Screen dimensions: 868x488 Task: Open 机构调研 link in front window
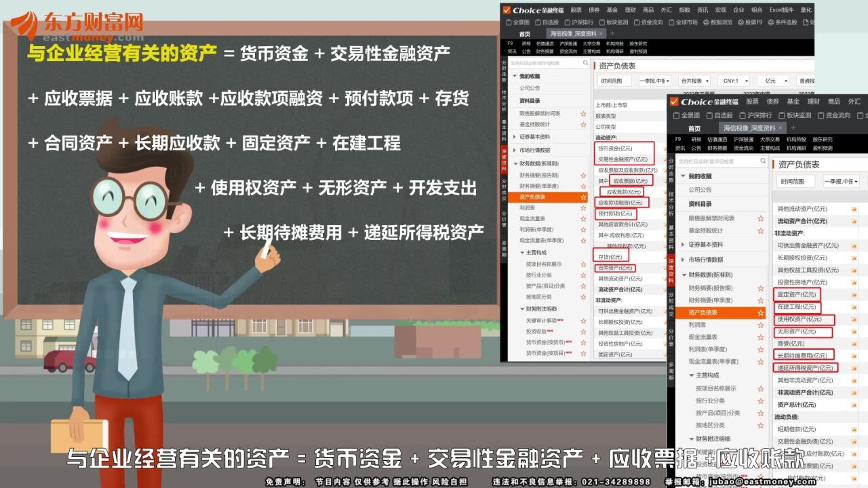coord(796,148)
